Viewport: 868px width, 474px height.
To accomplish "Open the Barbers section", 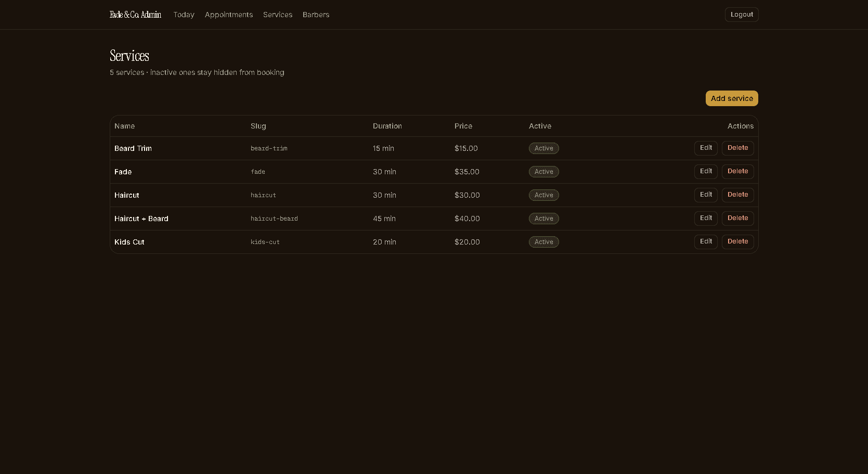I will (x=316, y=15).
